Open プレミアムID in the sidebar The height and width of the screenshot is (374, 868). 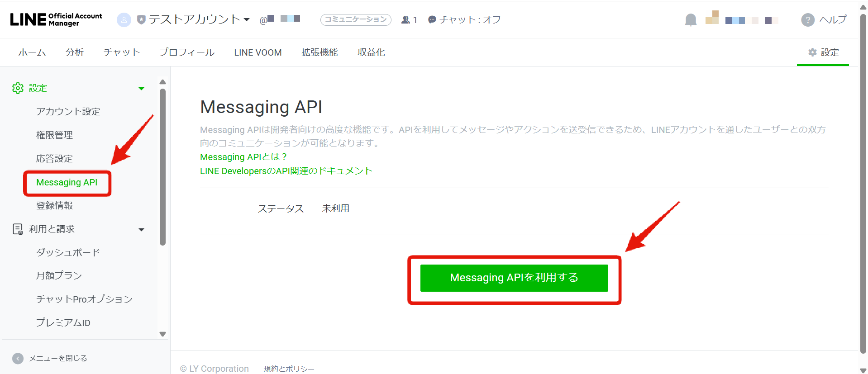(63, 323)
